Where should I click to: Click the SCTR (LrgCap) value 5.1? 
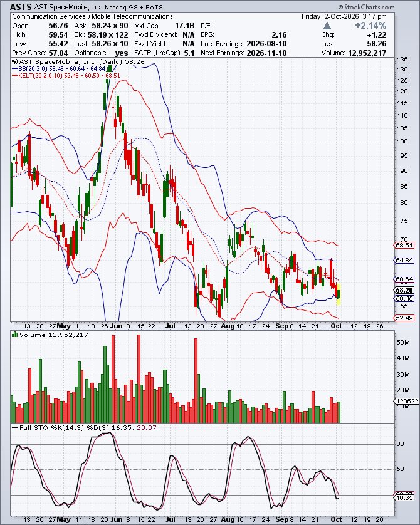[189, 53]
